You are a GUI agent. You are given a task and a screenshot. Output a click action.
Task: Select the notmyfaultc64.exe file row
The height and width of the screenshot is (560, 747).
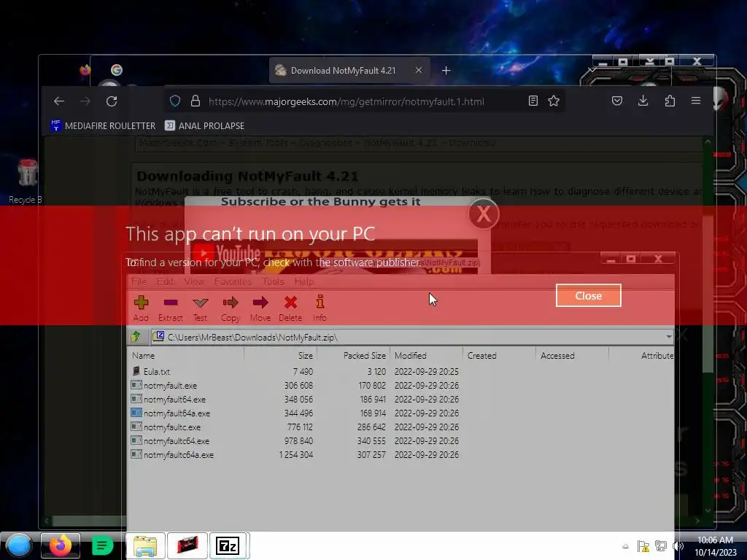point(295,440)
